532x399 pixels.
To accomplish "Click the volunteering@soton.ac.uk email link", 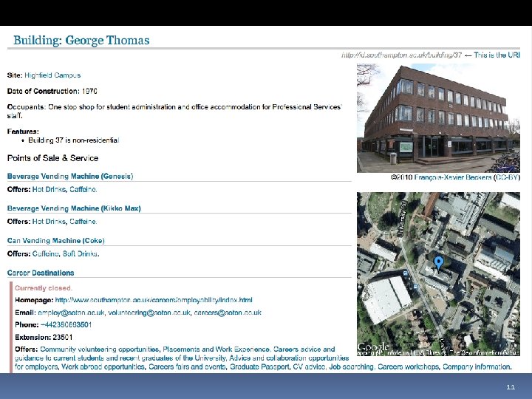I will point(149,313).
